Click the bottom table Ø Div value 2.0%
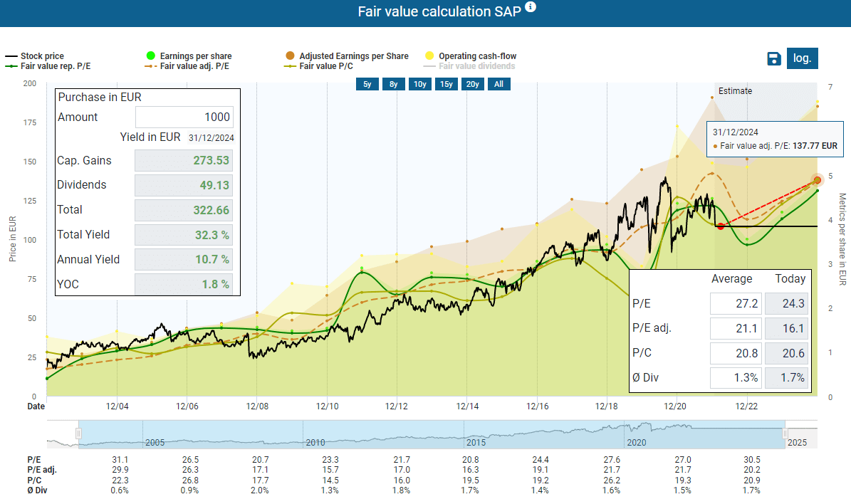 pos(260,490)
